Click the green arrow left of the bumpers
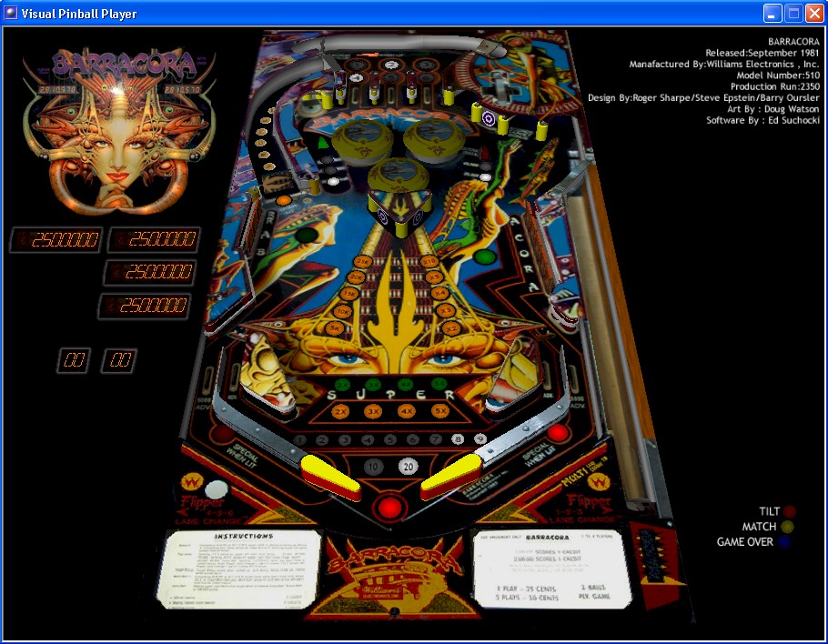Screen dimensions: 828x644 click(x=323, y=143)
